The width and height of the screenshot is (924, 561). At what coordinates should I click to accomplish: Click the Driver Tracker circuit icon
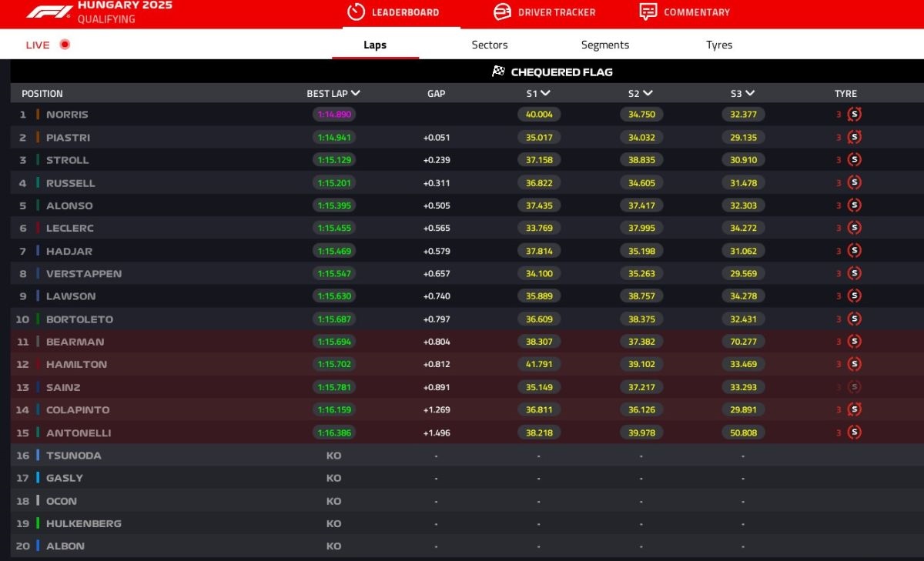point(502,12)
